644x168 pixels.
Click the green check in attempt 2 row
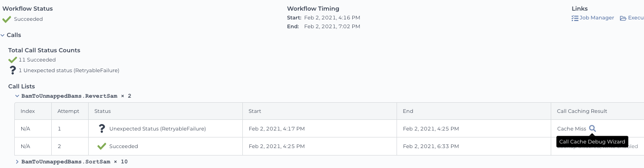102,146
